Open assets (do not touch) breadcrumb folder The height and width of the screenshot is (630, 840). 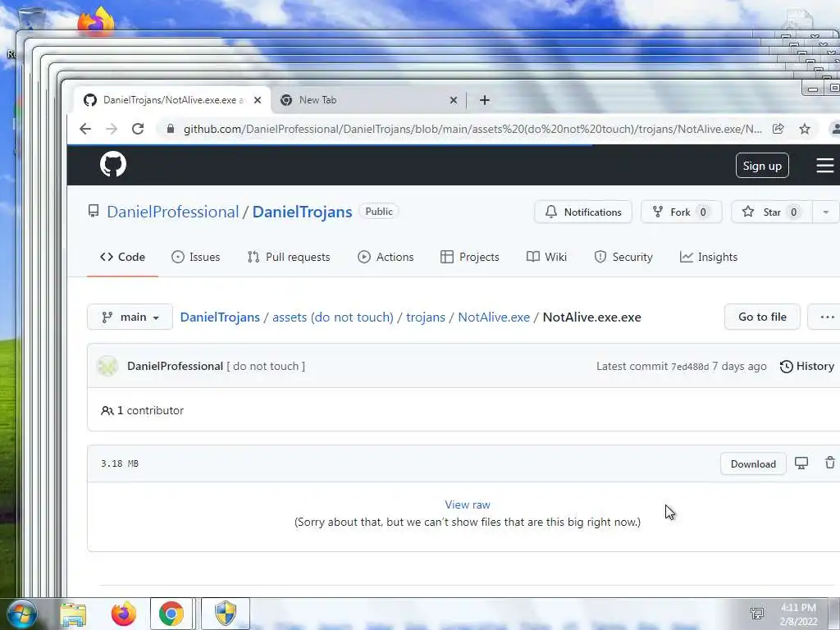[333, 317]
